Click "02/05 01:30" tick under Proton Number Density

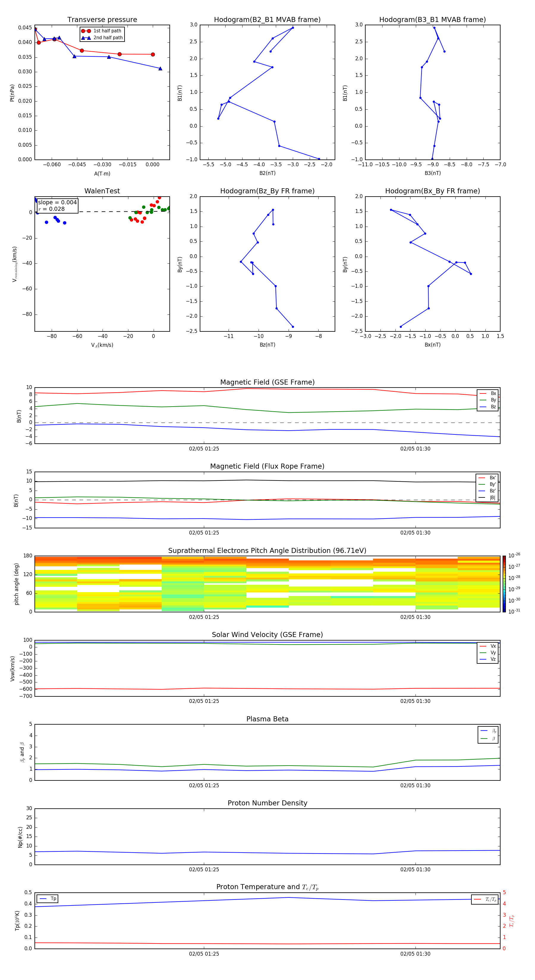tap(416, 870)
